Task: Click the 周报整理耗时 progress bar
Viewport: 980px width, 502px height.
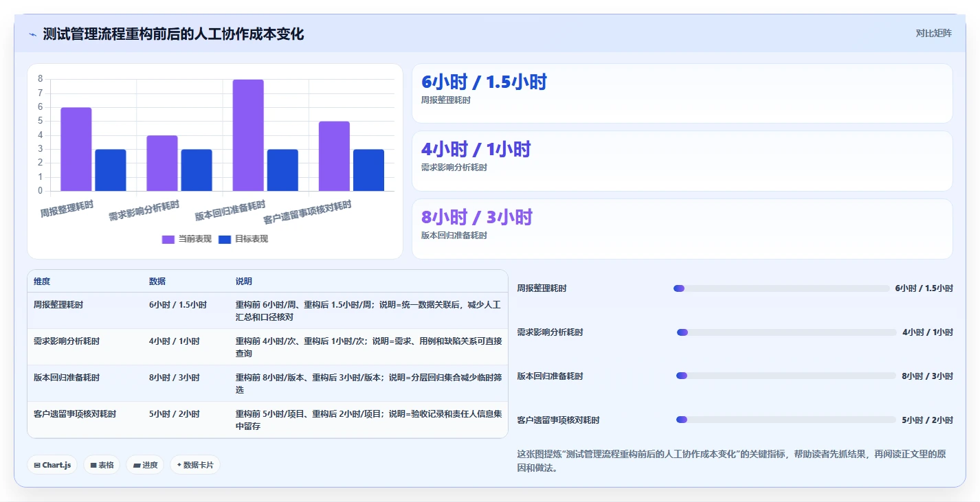Action: 781,288
